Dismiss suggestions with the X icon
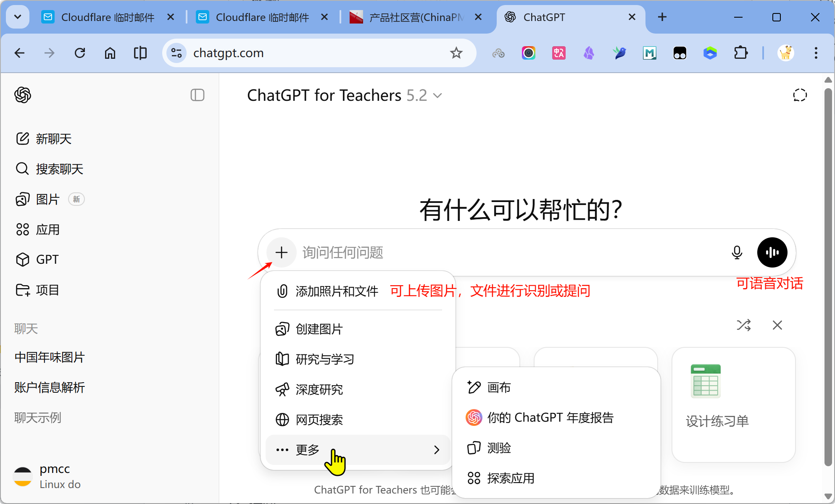Viewport: 835px width, 504px height. coord(777,325)
